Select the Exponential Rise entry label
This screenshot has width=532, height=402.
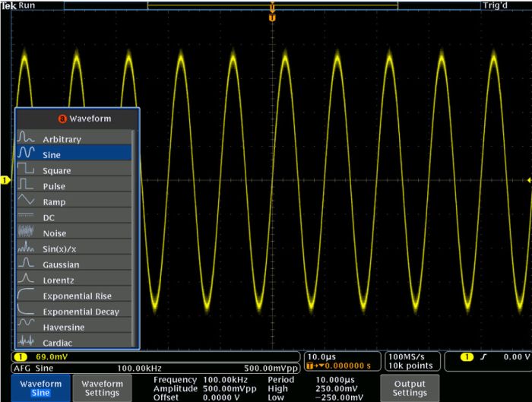tap(77, 296)
